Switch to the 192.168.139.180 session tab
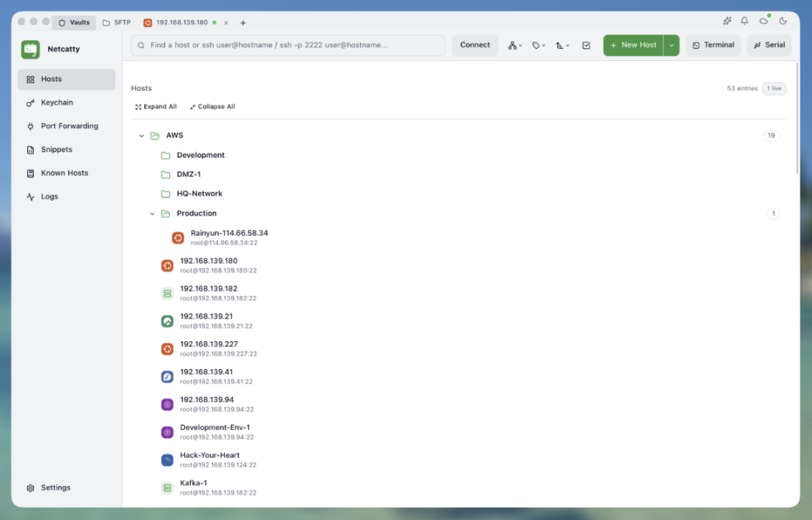The image size is (812, 520). coord(182,23)
